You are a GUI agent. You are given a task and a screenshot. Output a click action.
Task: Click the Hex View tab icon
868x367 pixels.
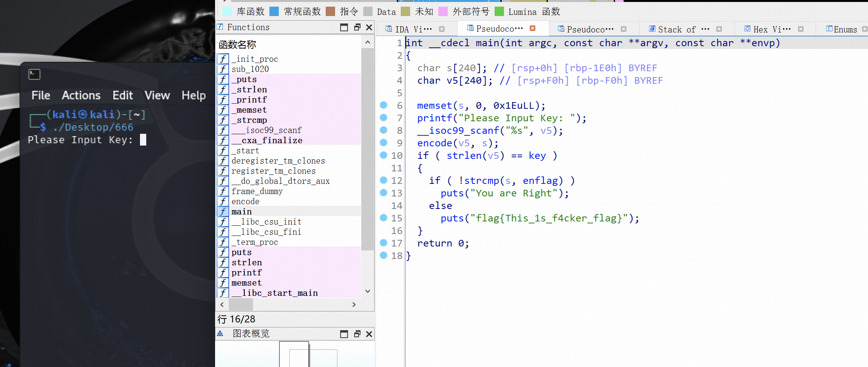click(x=747, y=29)
